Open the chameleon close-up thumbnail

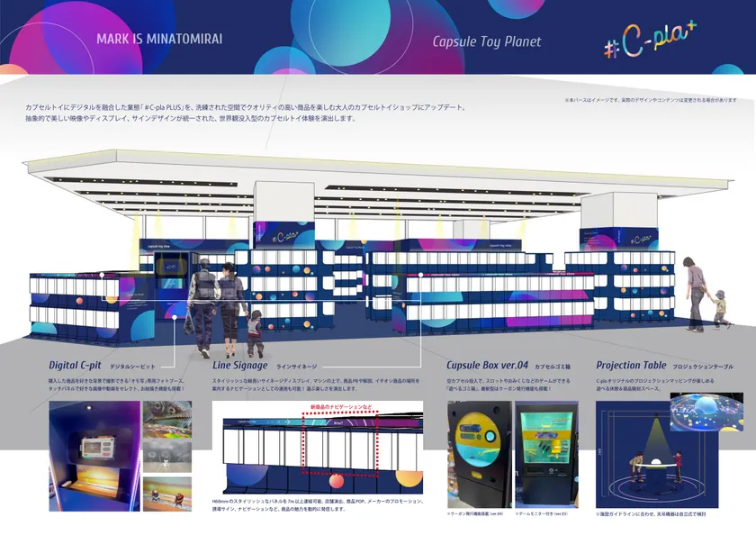(x=167, y=419)
